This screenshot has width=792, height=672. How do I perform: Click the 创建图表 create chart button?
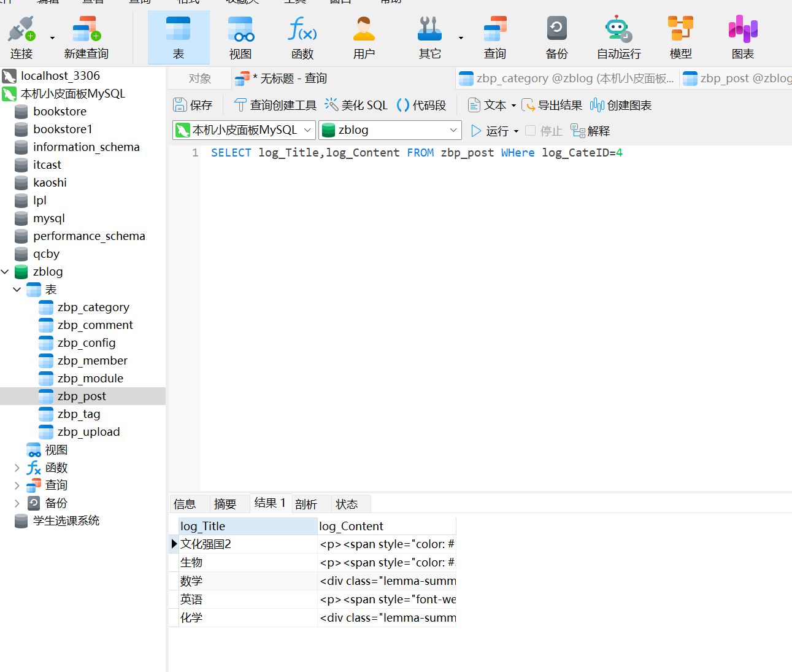621,106
